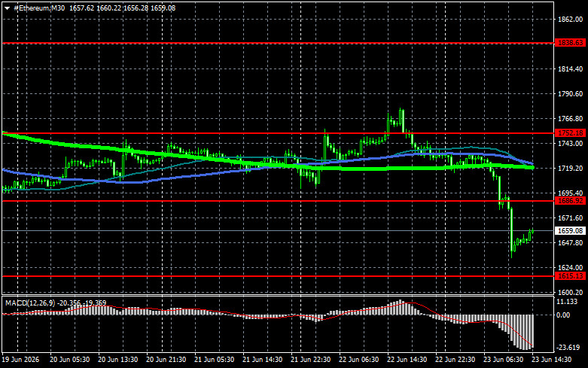Image resolution: width=588 pixels, height=368 pixels.
Task: Click the 22 Jun 22:30 time label
Action: [x=455, y=360]
